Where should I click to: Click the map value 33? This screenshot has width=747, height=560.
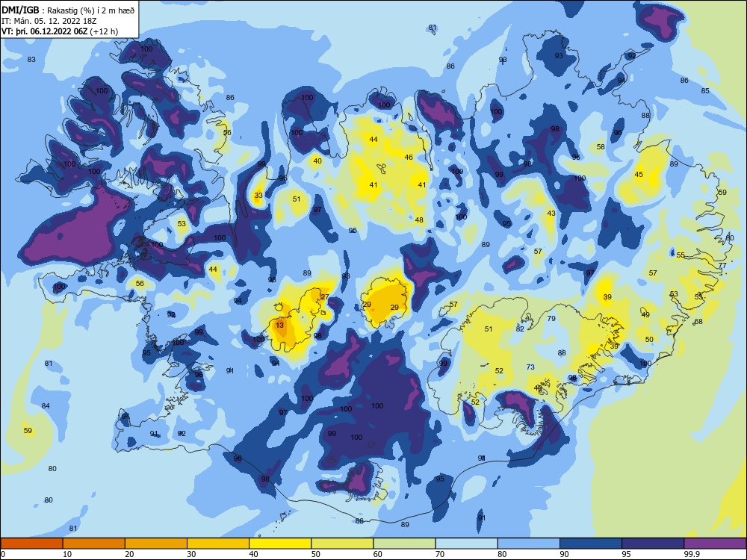[258, 195]
